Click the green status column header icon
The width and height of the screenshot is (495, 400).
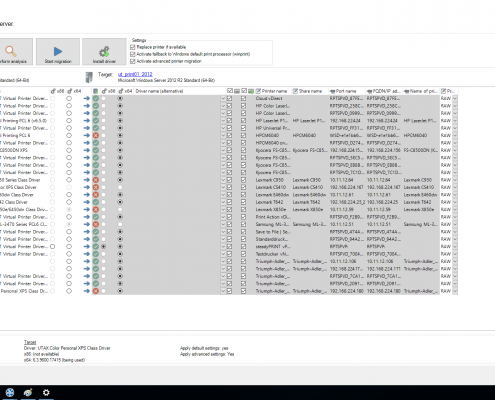tap(96, 91)
